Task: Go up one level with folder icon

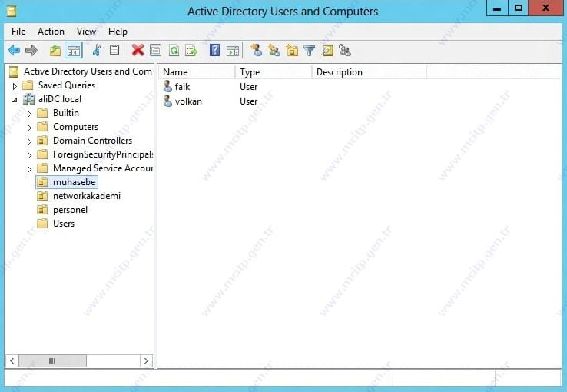Action: coord(55,50)
